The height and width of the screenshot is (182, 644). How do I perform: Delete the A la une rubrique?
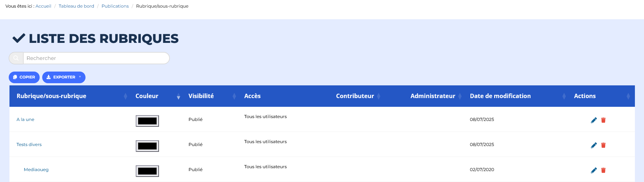click(603, 120)
